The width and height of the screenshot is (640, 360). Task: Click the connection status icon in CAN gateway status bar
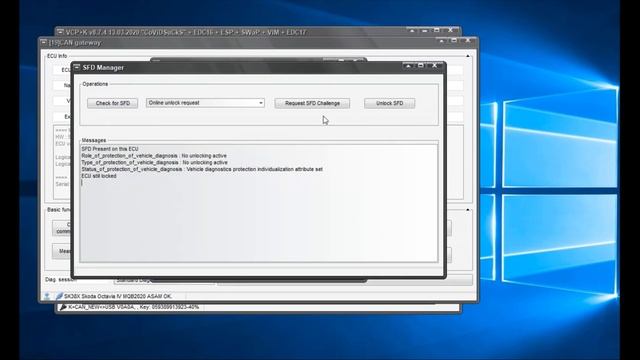(x=47, y=296)
